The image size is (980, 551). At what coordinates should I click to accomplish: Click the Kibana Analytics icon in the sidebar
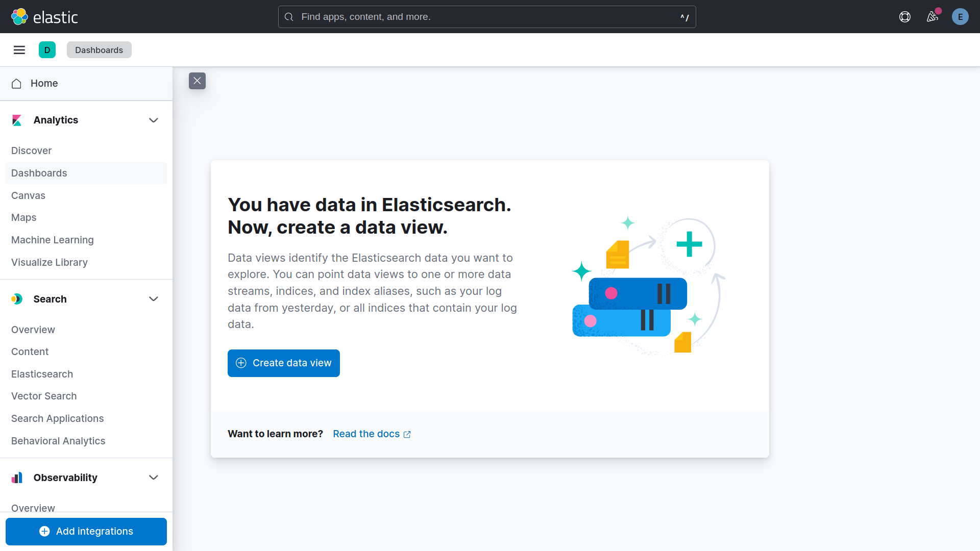[x=17, y=120]
